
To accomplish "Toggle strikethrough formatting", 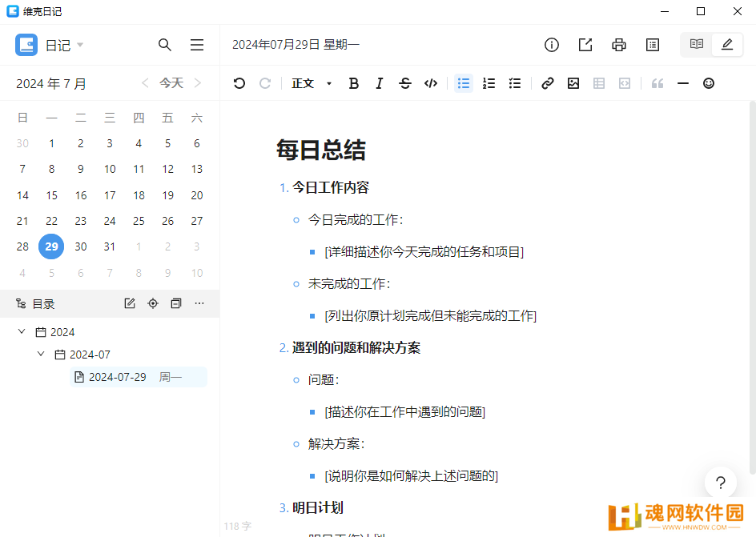I will pos(405,83).
